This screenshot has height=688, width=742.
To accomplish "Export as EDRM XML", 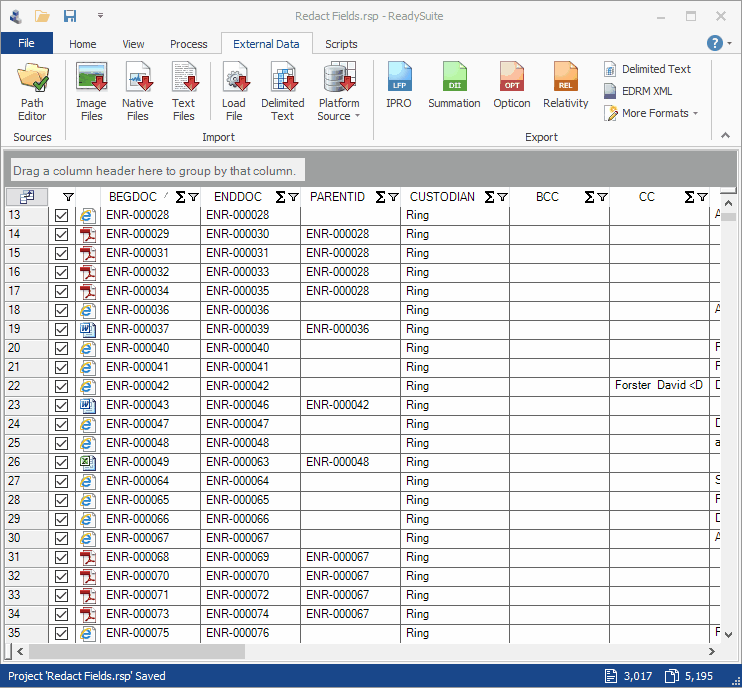I will (638, 91).
